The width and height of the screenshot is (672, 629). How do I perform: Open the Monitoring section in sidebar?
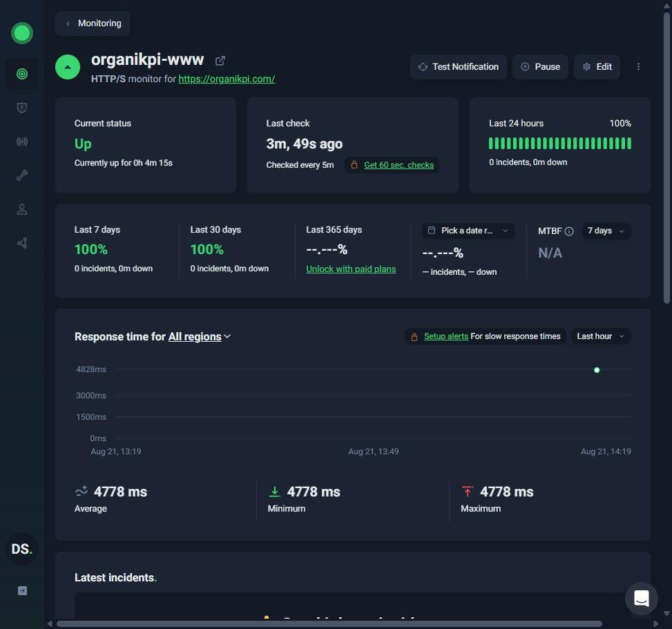[22, 74]
